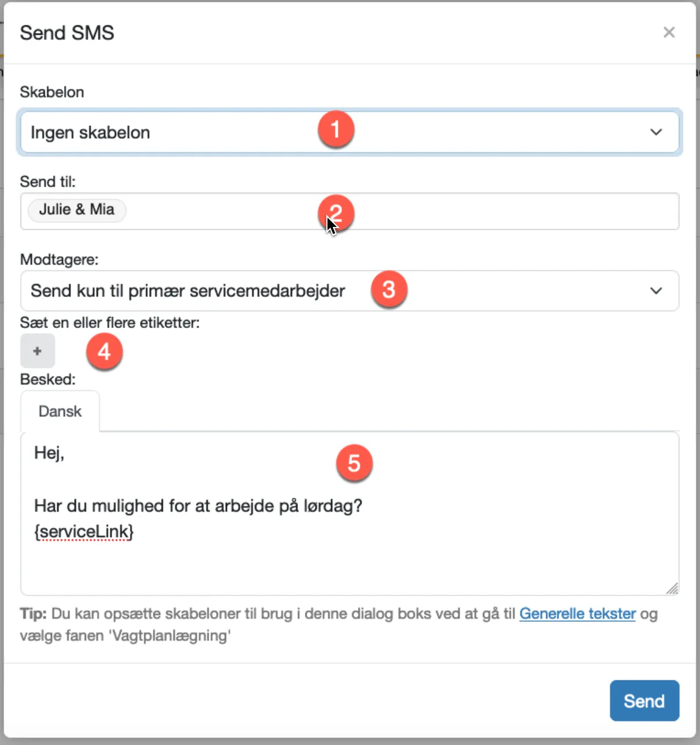Click red annotation marker number 4
The height and width of the screenshot is (745, 700).
pyautogui.click(x=104, y=351)
